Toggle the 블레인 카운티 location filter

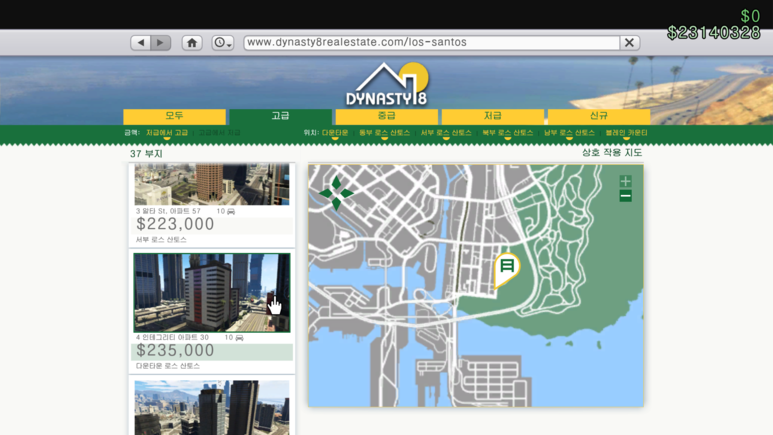626,133
